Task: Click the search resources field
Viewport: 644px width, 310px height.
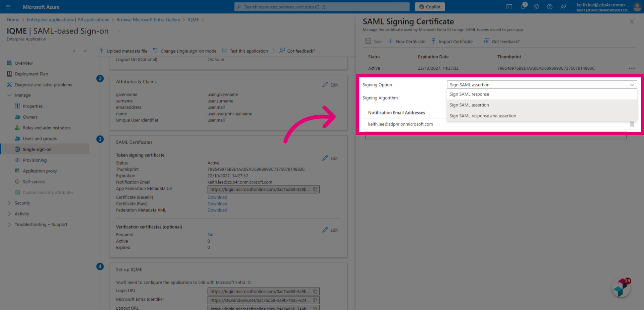Action: (x=322, y=7)
